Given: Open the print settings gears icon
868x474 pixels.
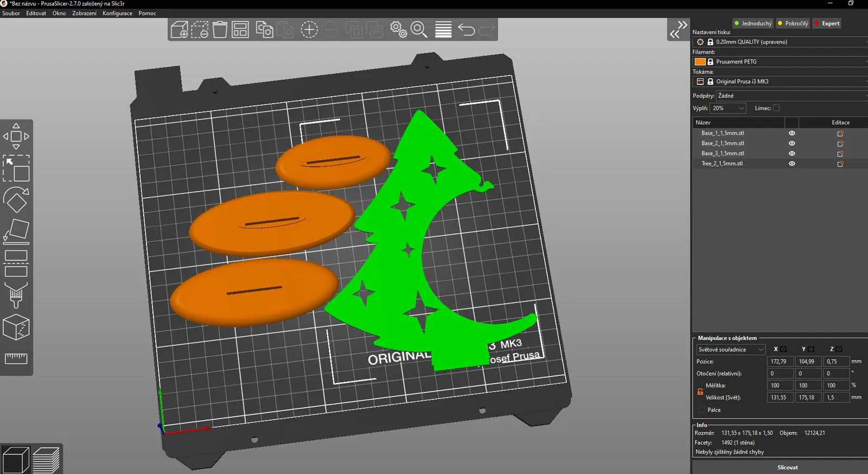Looking at the screenshot, I should pos(399,29).
